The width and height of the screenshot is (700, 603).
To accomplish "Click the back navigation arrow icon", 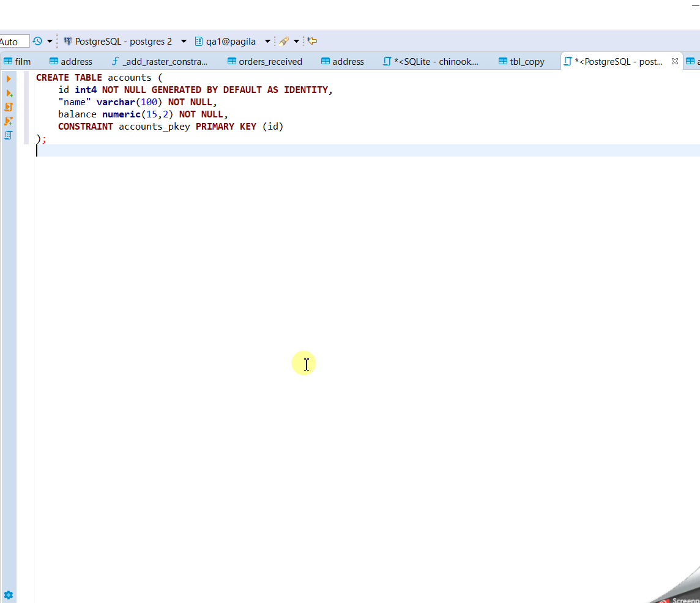I will pyautogui.click(x=311, y=40).
